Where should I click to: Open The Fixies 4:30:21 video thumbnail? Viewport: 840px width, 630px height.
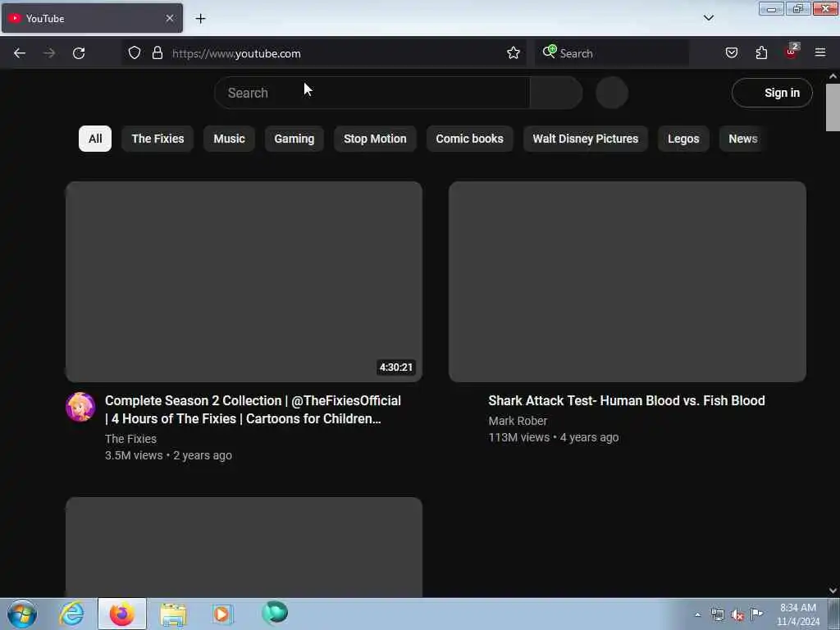pyautogui.click(x=244, y=281)
